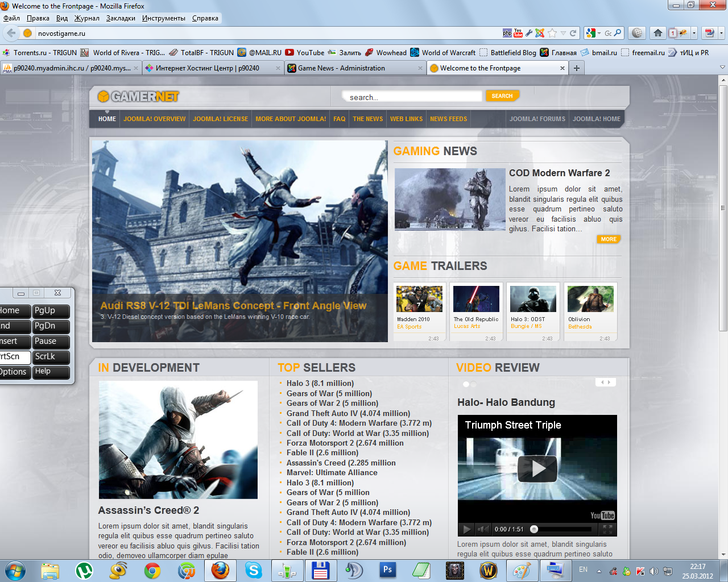
Task: Show hidden tray icons arrow
Action: pyautogui.click(x=599, y=571)
